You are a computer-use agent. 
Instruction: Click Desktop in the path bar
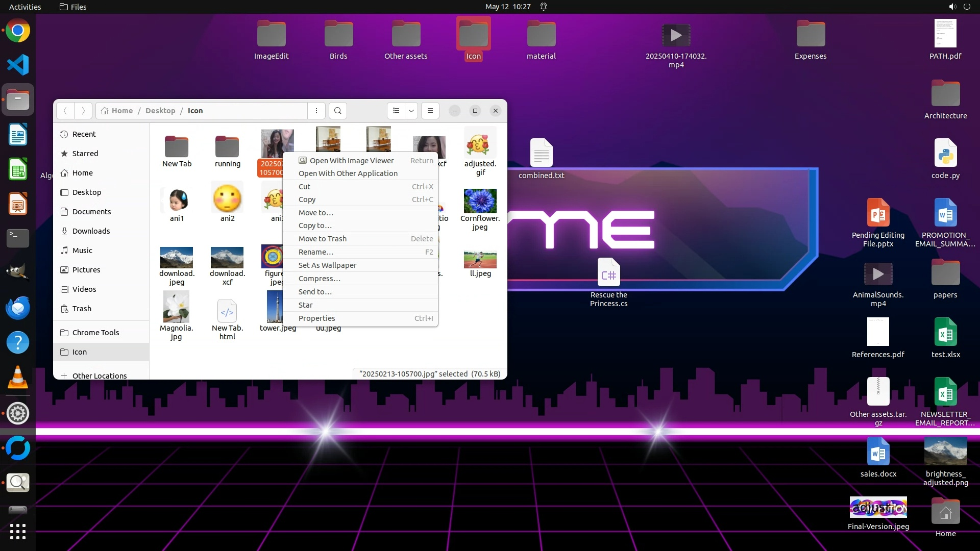click(160, 111)
